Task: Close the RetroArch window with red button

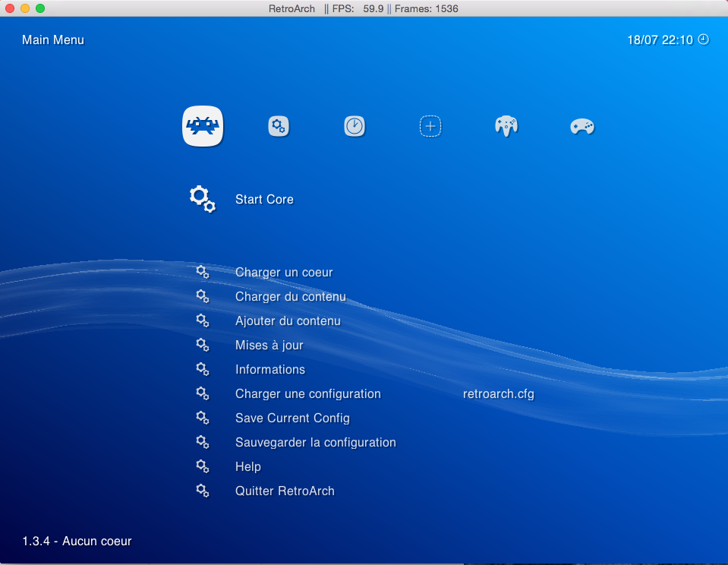Action: tap(10, 8)
